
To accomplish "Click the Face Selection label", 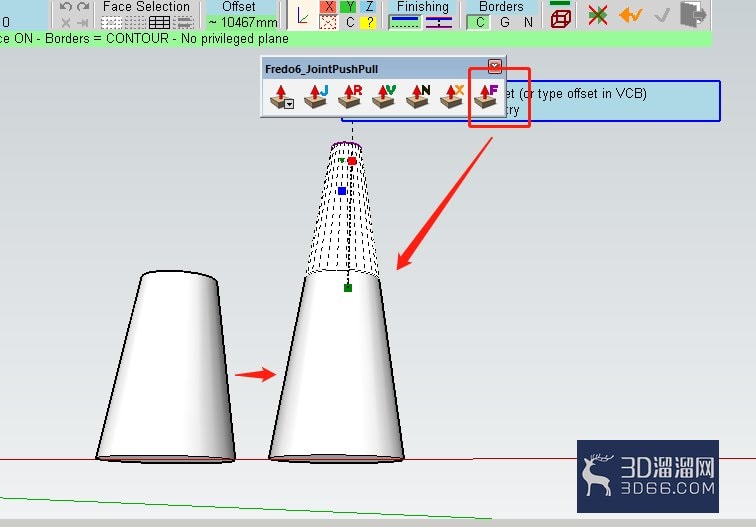I will tap(146, 7).
